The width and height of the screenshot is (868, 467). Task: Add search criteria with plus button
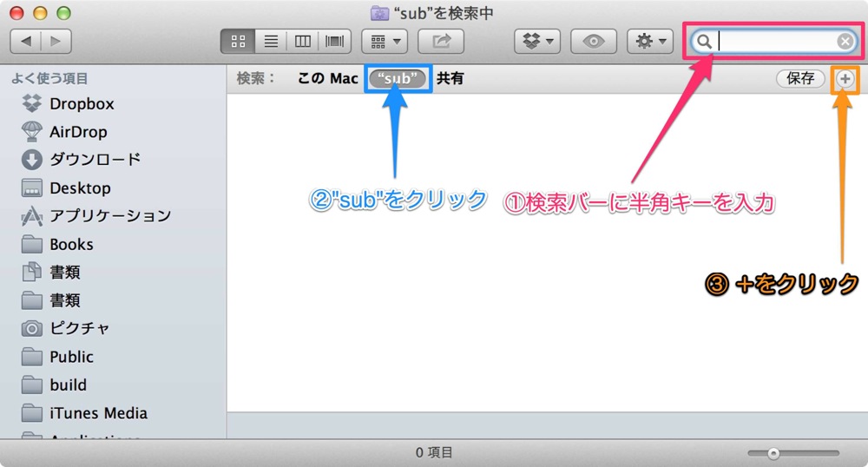click(x=845, y=79)
